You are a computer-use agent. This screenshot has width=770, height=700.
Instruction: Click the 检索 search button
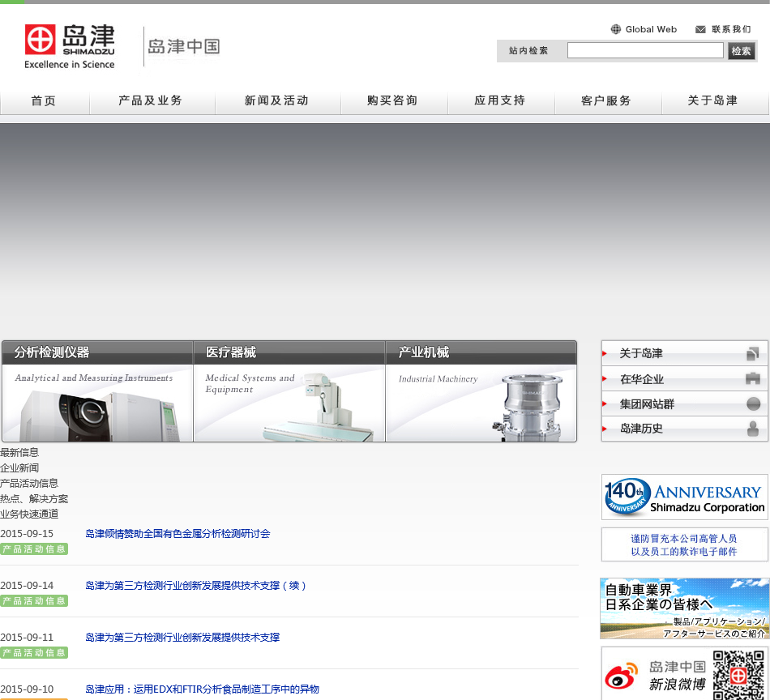pyautogui.click(x=741, y=50)
